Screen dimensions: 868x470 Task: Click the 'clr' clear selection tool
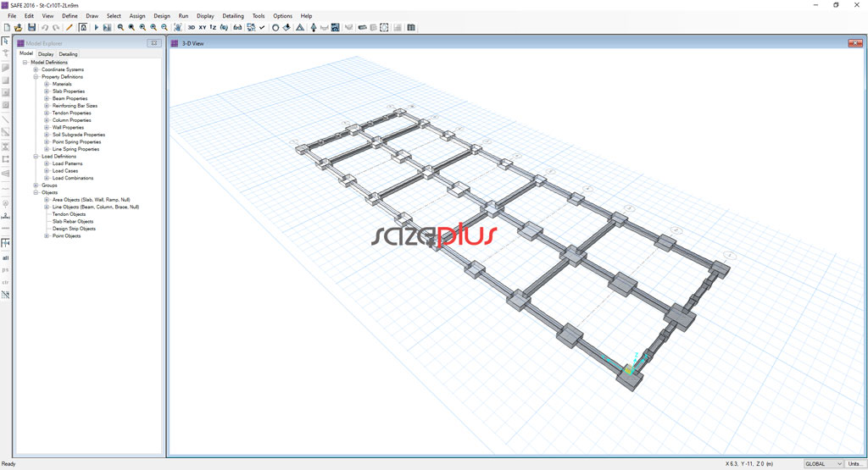[6, 282]
